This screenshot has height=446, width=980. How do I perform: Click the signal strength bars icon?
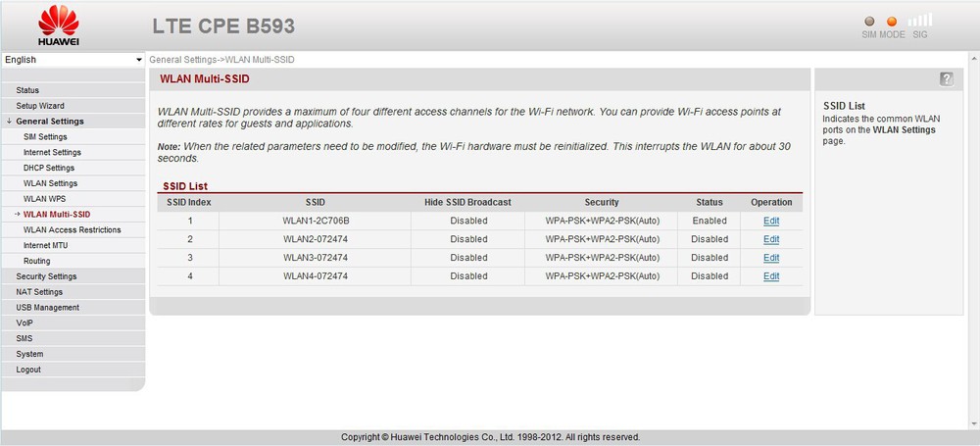point(920,20)
